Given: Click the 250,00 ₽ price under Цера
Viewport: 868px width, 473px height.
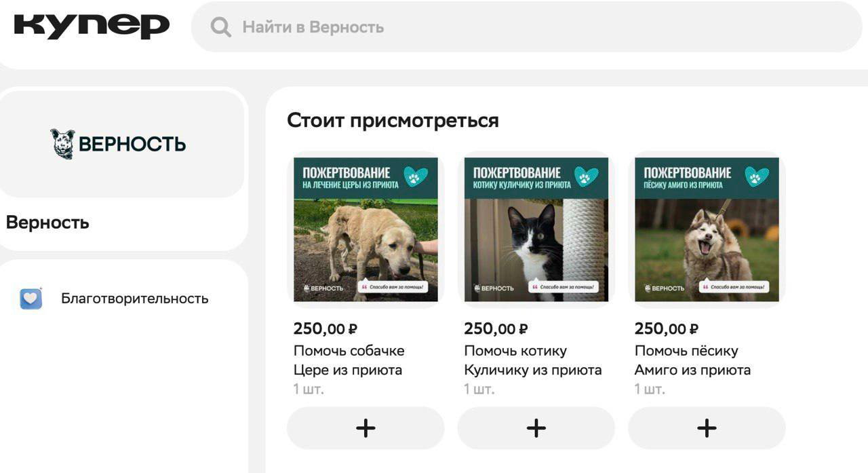Looking at the screenshot, I should (325, 329).
